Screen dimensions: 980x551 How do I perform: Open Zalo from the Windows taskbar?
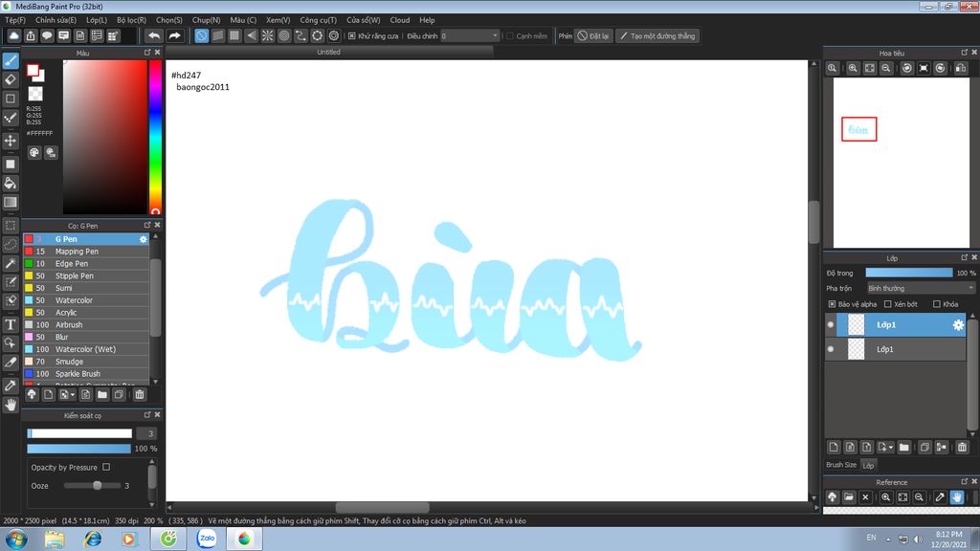(207, 539)
